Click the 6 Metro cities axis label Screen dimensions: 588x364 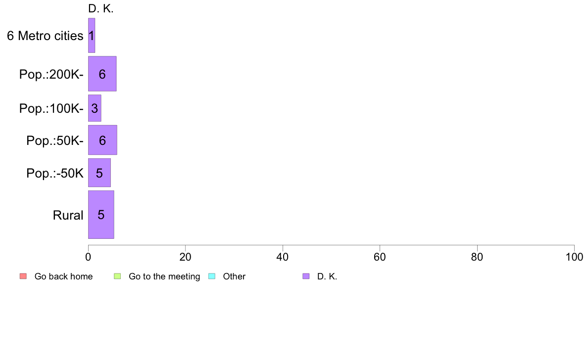45,36
